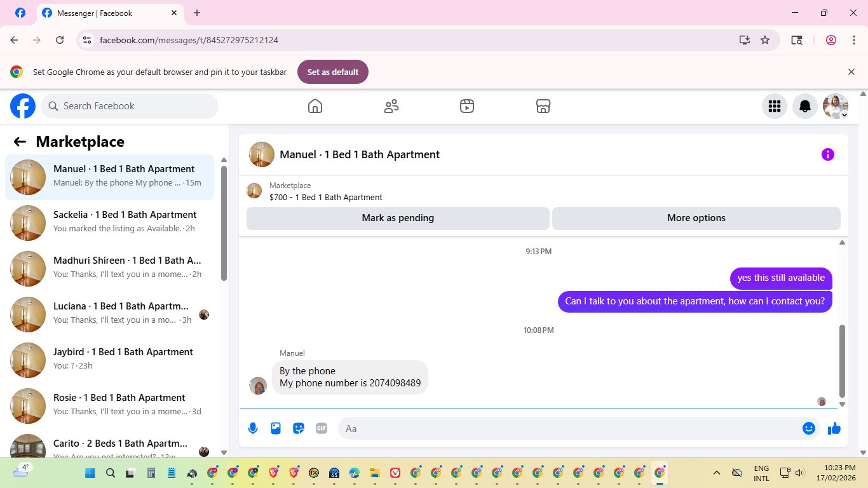Open Windows taskbar search
Viewport: 868px width, 488px height.
pos(111,473)
